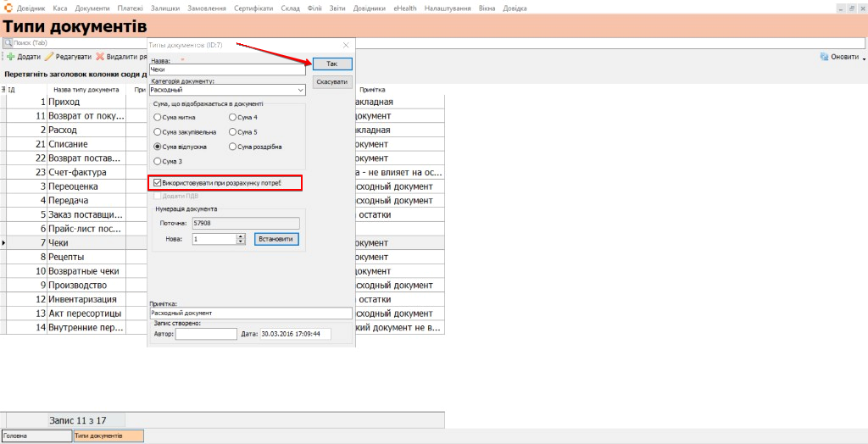Click the Скасувати button
The width and height of the screenshot is (868, 444).
coord(332,82)
